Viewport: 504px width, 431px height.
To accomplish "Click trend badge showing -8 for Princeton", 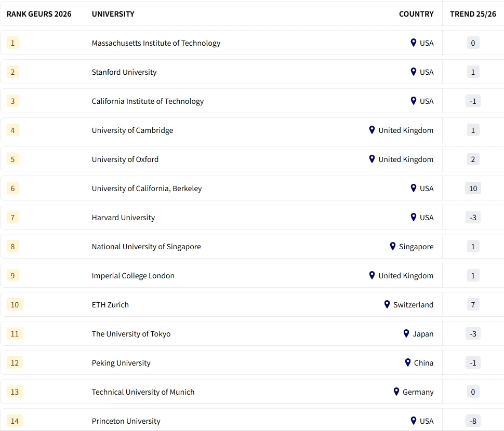I will point(473,421).
